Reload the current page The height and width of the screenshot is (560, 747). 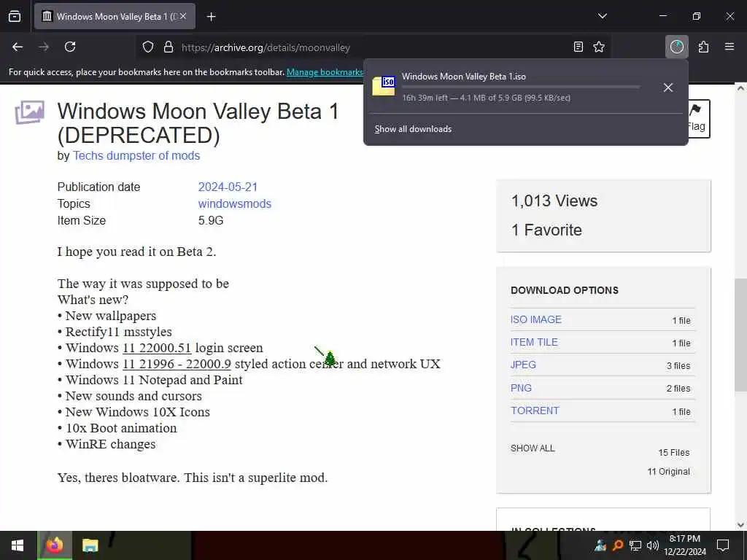[70, 47]
